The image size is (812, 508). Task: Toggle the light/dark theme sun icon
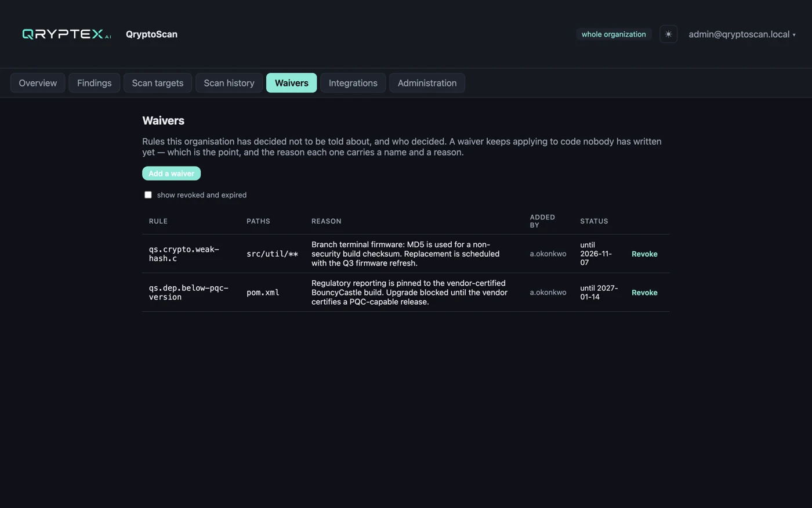point(668,34)
